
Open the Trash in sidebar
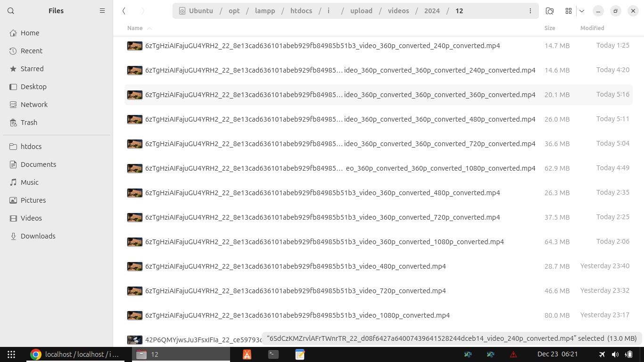57,123
